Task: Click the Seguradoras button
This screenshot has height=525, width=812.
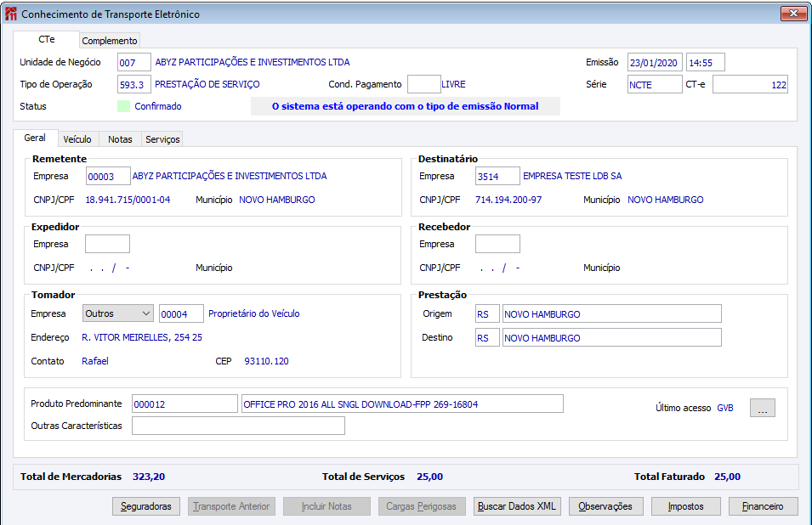Action: tap(146, 506)
